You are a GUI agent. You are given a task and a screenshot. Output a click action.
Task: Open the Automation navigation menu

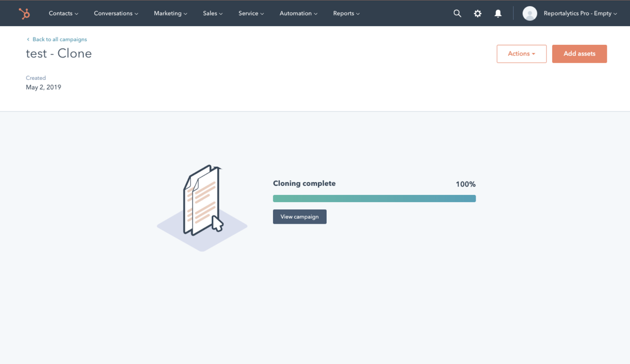(x=298, y=13)
